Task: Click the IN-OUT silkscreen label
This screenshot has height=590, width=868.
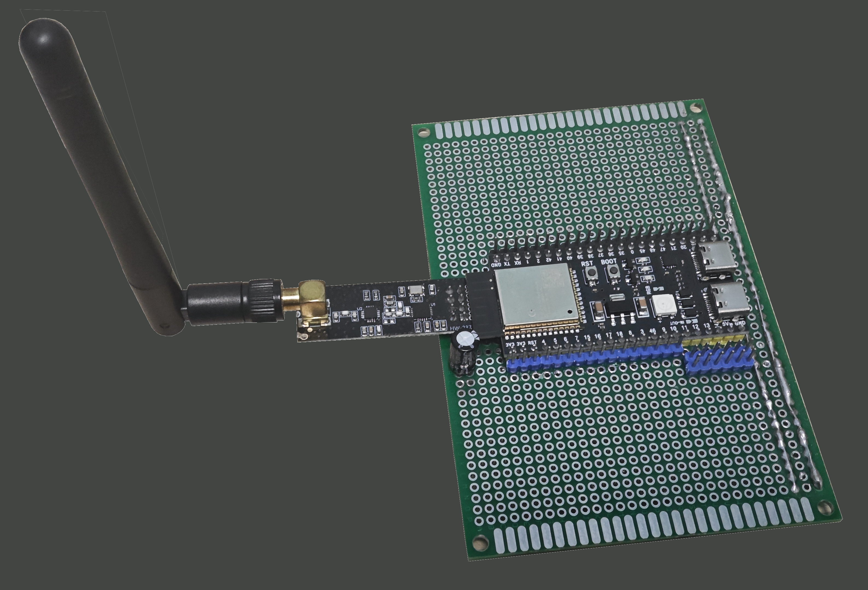Action: coord(677,324)
